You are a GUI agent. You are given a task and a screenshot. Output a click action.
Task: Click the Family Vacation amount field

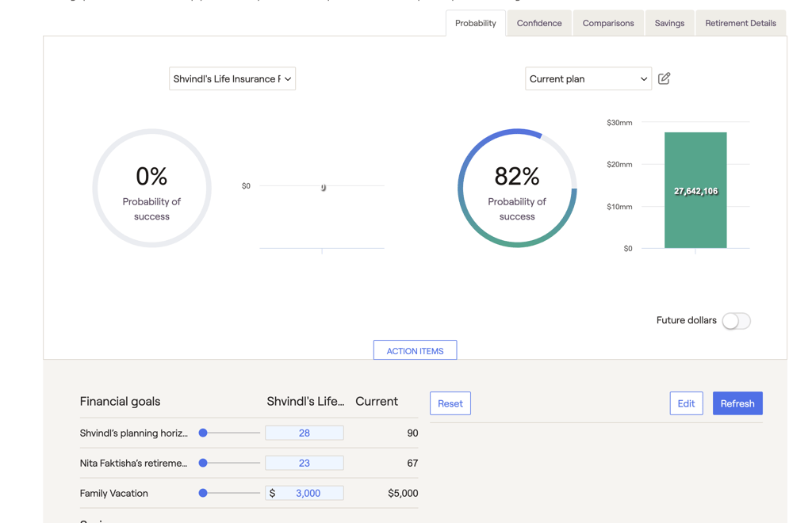tap(308, 493)
